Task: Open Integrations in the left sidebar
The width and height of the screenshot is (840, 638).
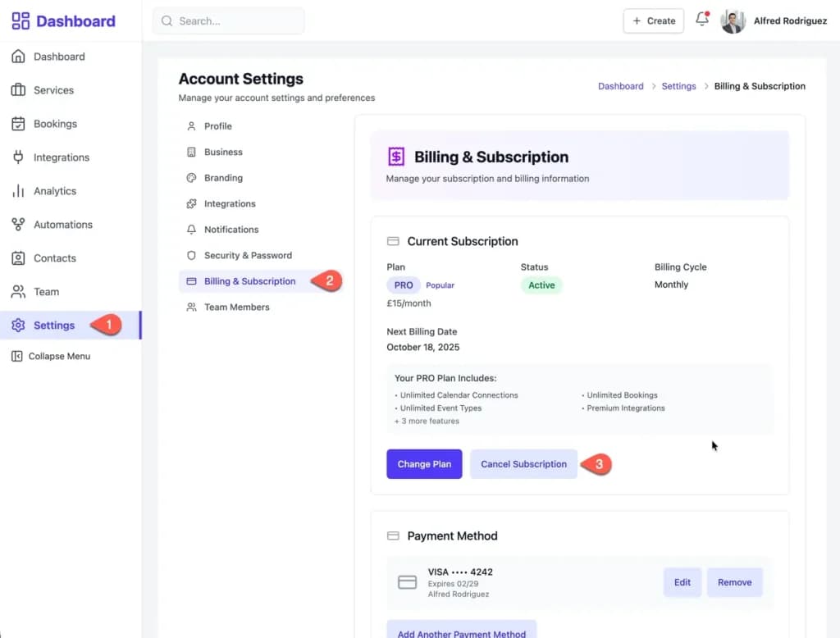Action: (61, 157)
